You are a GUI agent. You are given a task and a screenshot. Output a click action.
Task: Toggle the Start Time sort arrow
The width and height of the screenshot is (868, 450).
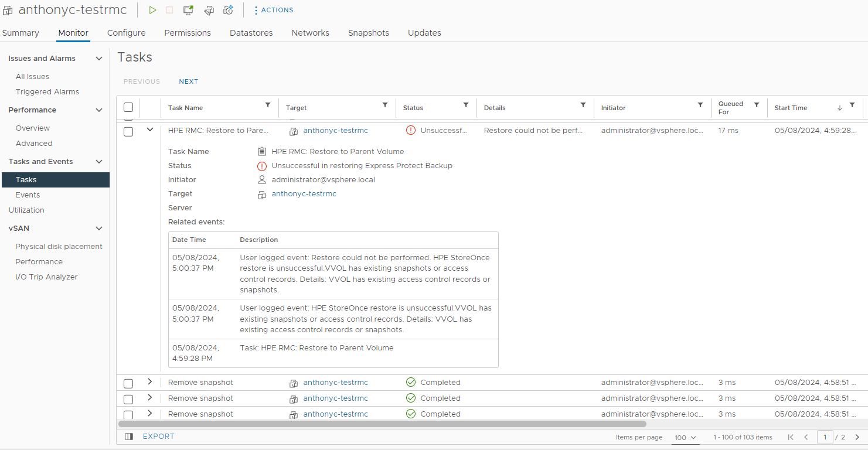click(840, 108)
